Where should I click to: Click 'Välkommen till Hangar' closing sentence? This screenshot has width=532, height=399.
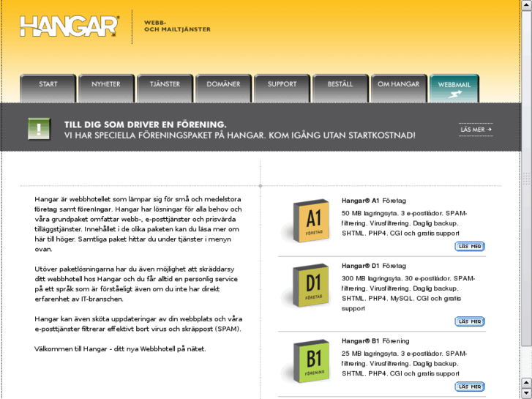pyautogui.click(x=120, y=349)
